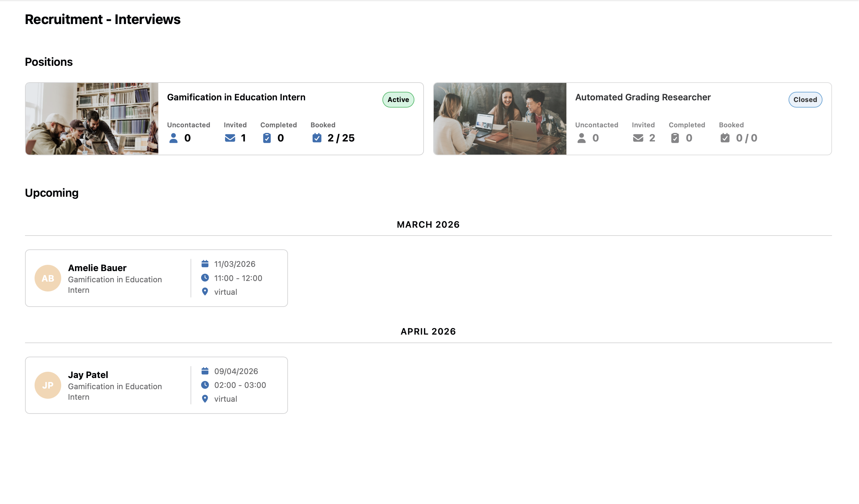The height and width of the screenshot is (504, 859).
Task: Click the Completed clipboard icon on Gamification Intern card
Action: click(x=267, y=138)
